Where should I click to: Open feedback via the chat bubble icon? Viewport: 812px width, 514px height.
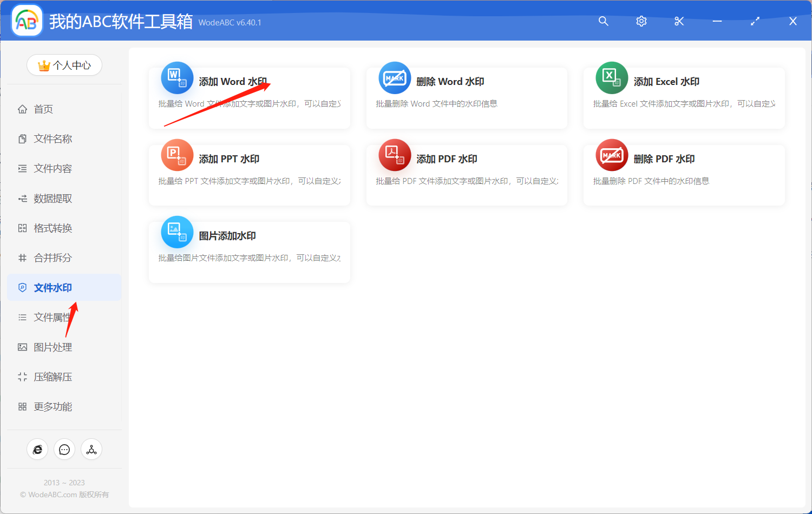click(x=64, y=449)
